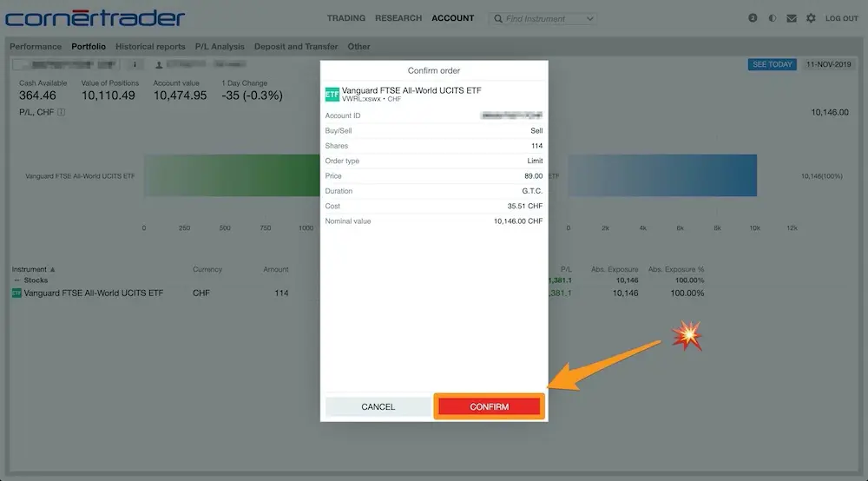The width and height of the screenshot is (868, 481).
Task: Collapse the Stocks group row
Action: pyautogui.click(x=16, y=280)
